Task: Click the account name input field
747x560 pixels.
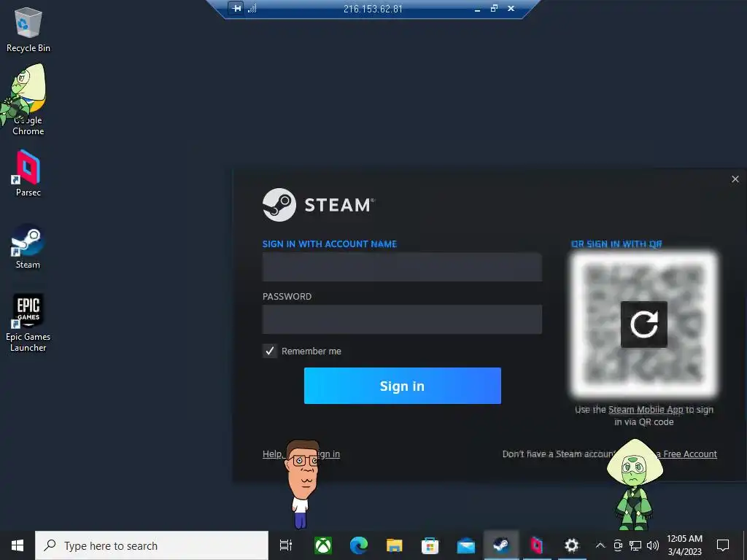Action: [x=402, y=267]
